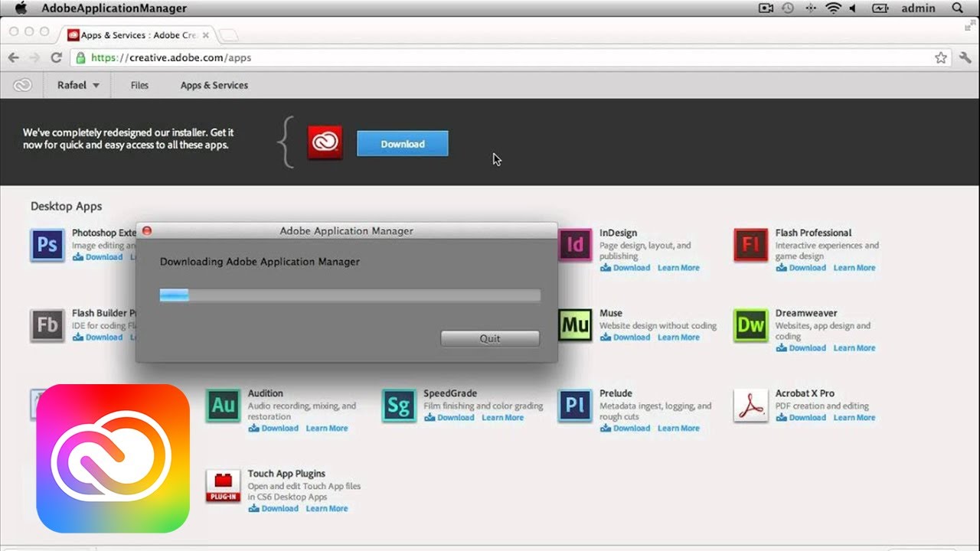The height and width of the screenshot is (551, 980).
Task: Click the red Creative Cloud installer icon
Action: (325, 143)
